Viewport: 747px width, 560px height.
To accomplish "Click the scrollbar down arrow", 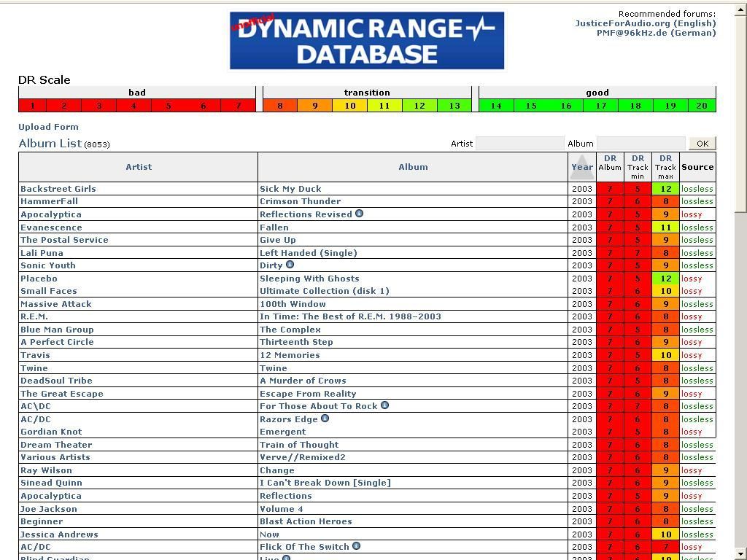I will point(741,555).
